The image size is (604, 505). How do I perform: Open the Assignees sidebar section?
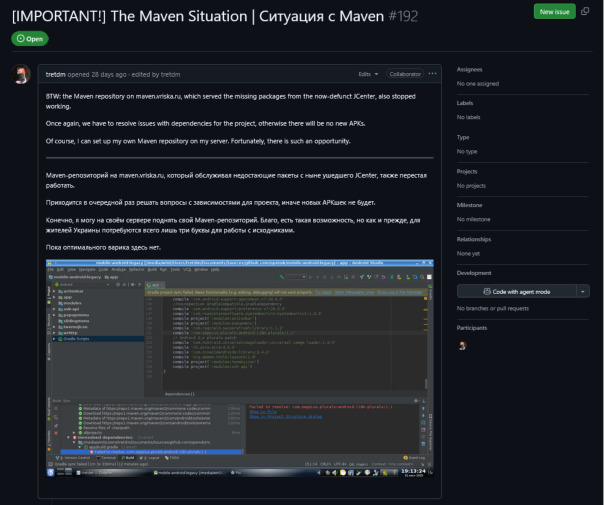click(x=470, y=69)
